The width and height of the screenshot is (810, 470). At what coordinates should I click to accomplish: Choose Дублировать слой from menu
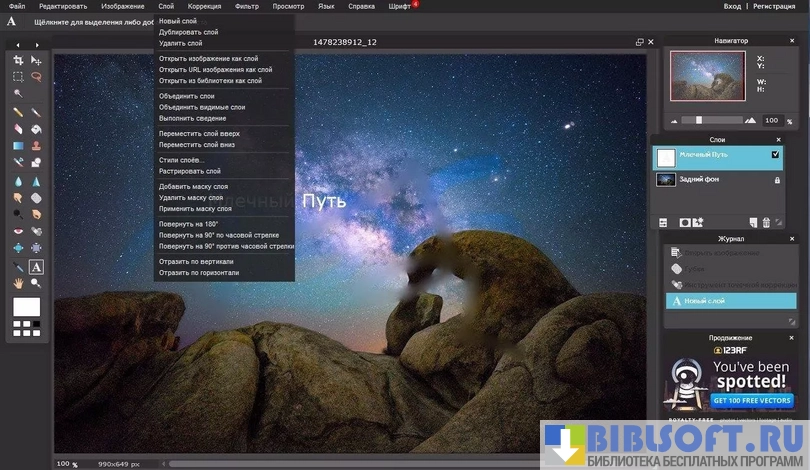(187, 32)
